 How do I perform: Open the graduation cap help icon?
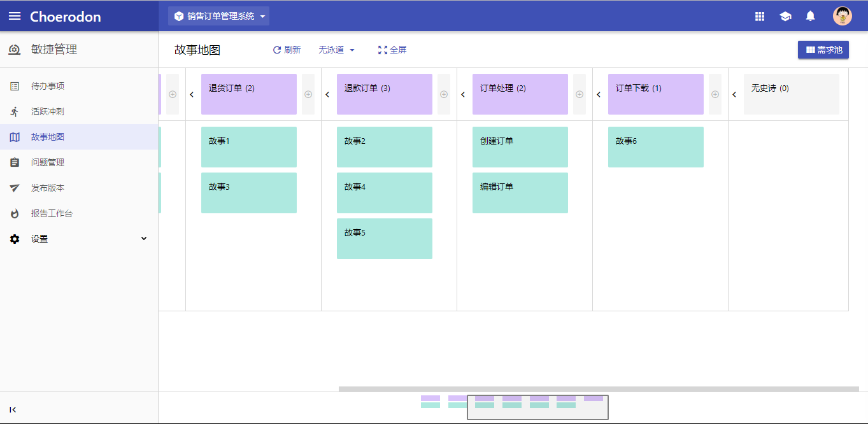click(785, 17)
